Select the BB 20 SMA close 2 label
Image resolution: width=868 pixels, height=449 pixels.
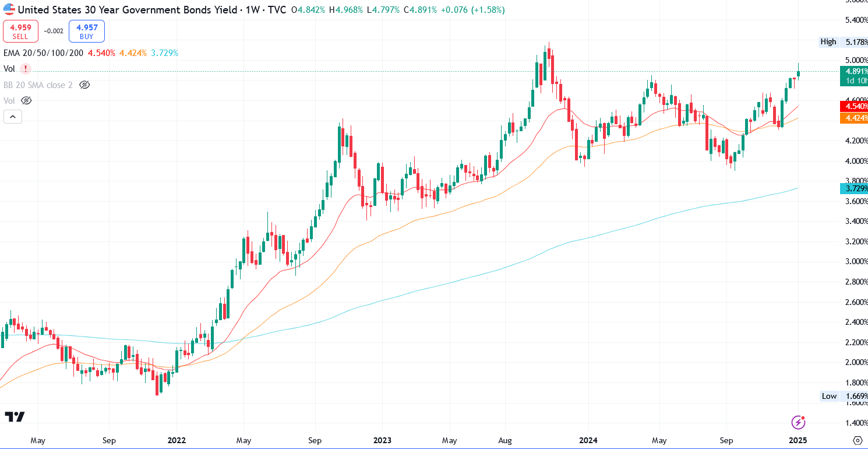(x=38, y=85)
